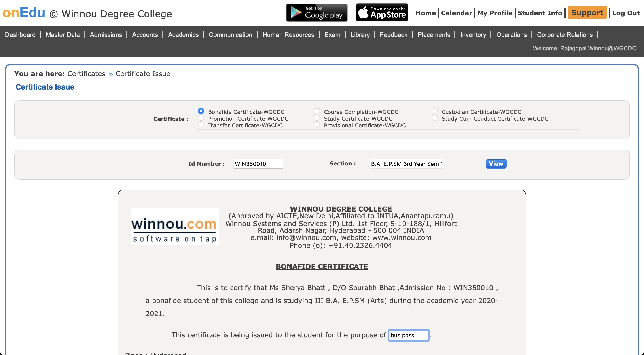Viewport: 644px width, 355px height.
Task: Click the winnou.com logo image
Action: pos(175,227)
